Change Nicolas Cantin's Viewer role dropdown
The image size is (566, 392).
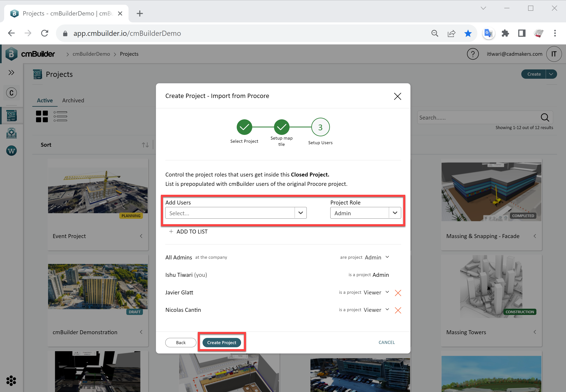(377, 310)
